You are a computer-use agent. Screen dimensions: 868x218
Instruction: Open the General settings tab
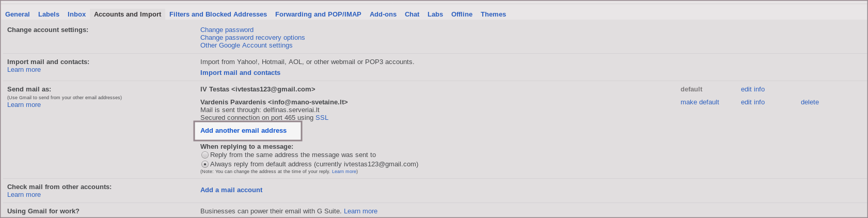18,14
